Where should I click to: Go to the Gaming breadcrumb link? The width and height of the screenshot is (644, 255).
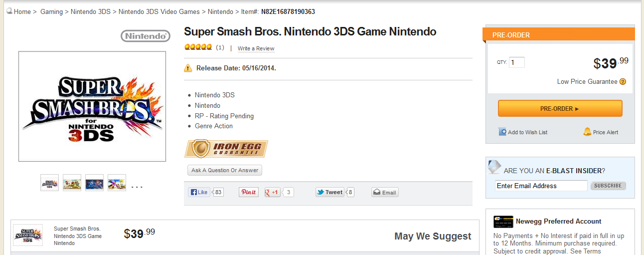coord(51,11)
